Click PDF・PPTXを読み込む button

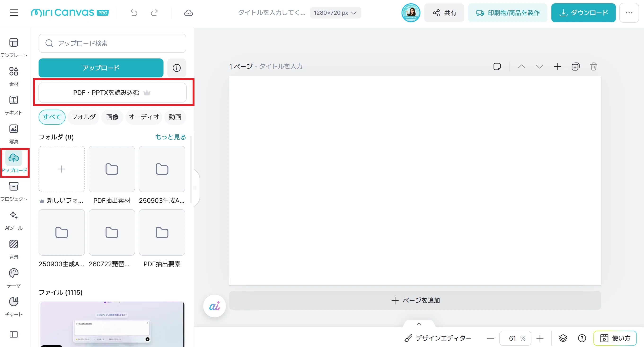(x=112, y=93)
